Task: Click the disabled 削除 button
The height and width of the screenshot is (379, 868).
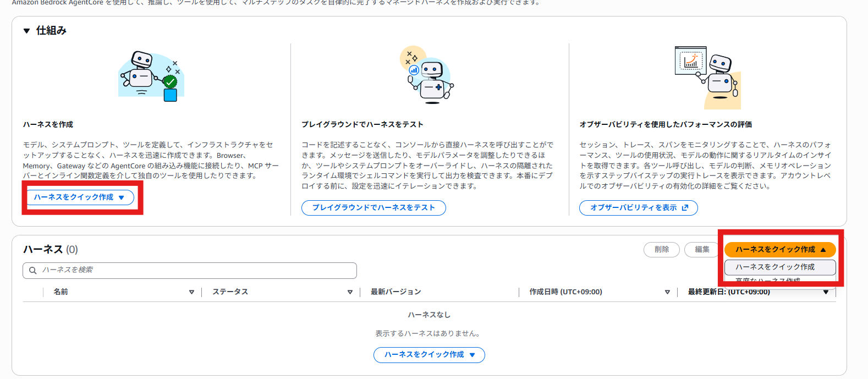Action: [x=662, y=250]
